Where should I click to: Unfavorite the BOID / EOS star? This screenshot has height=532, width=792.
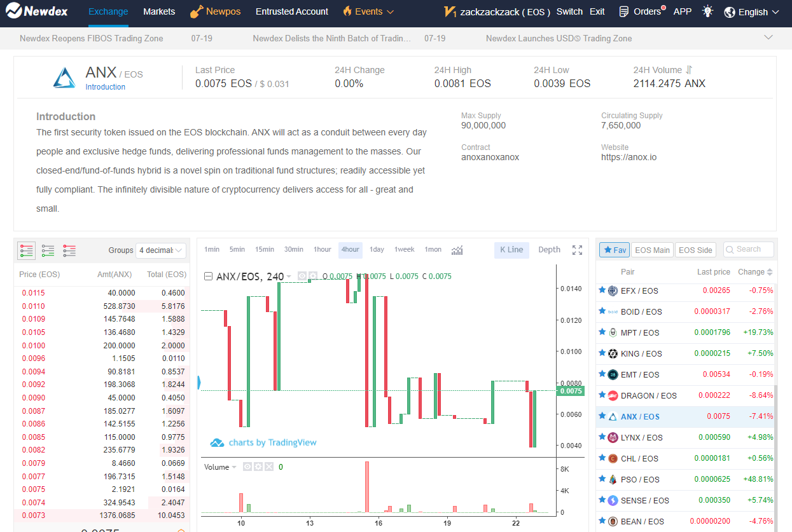tap(602, 311)
